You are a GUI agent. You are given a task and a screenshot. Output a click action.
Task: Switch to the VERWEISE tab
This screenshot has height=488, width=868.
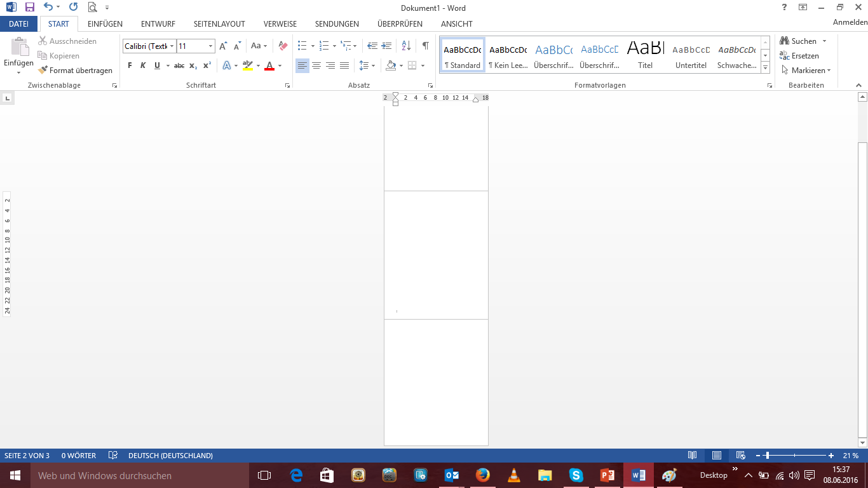(280, 24)
